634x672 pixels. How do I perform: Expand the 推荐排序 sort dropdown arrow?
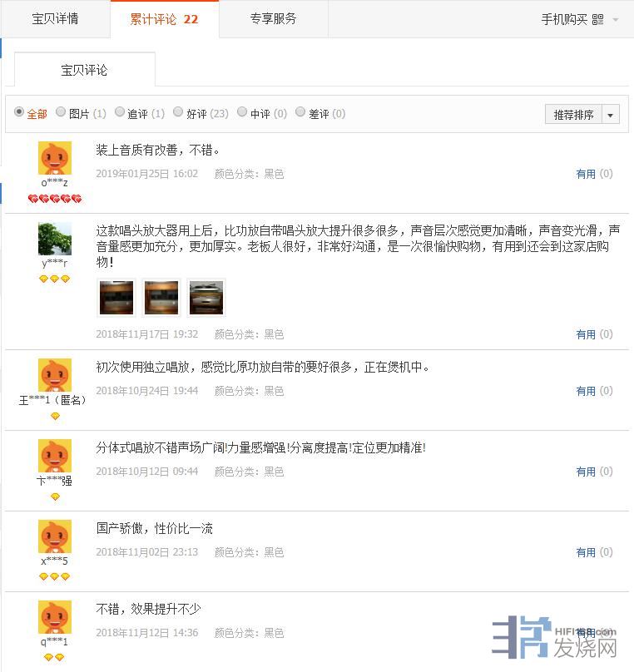click(x=611, y=115)
